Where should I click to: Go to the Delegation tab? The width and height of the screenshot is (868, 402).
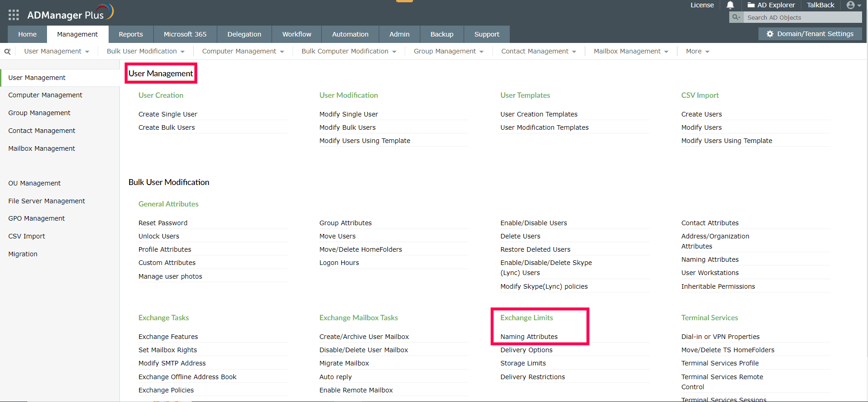coord(245,34)
